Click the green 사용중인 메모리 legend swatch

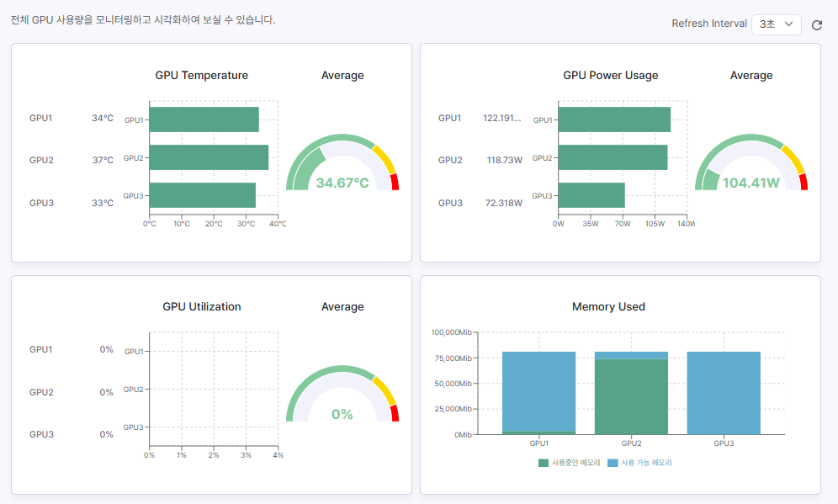(543, 463)
